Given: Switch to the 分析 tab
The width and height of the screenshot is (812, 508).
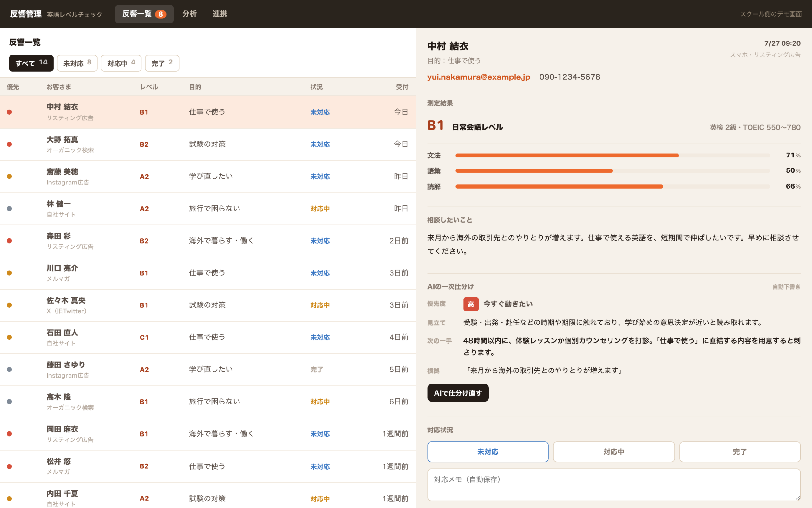Looking at the screenshot, I should (x=189, y=14).
